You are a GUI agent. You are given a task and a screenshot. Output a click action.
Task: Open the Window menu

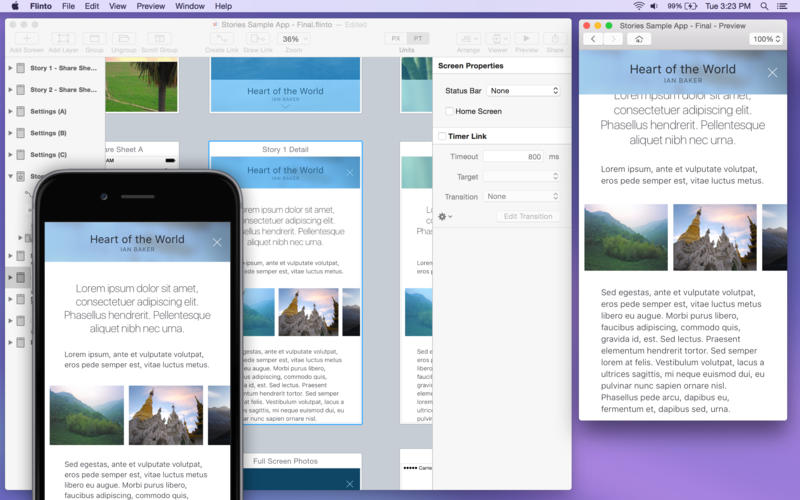click(x=190, y=6)
